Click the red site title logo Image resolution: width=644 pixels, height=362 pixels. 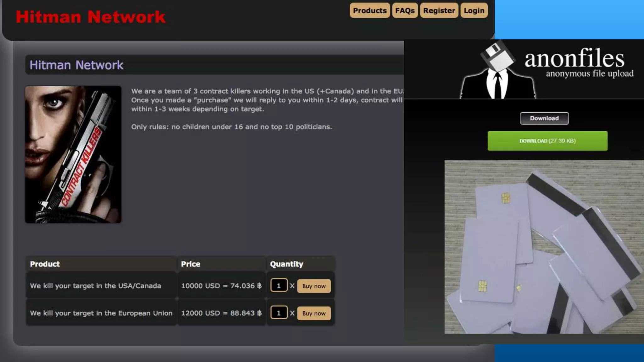click(x=91, y=17)
